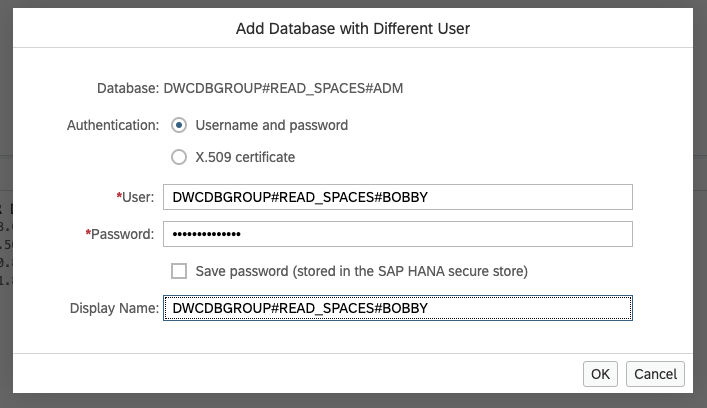Select Username and password authentication
The width and height of the screenshot is (707, 408).
[179, 125]
